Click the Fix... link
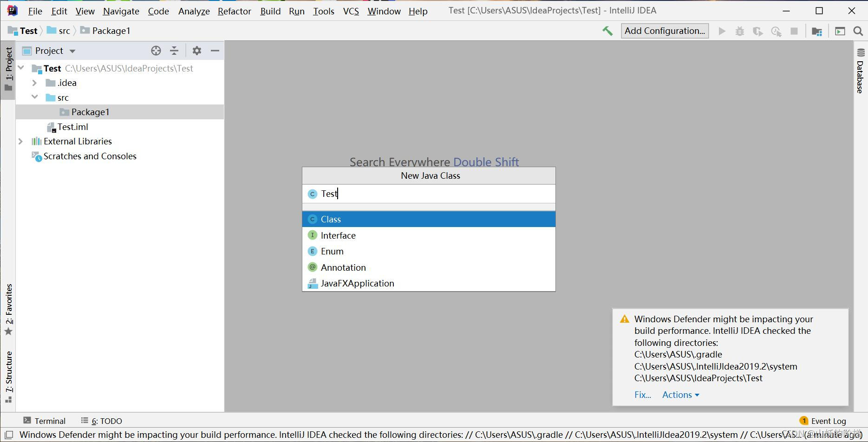The height and width of the screenshot is (442, 868). click(643, 395)
